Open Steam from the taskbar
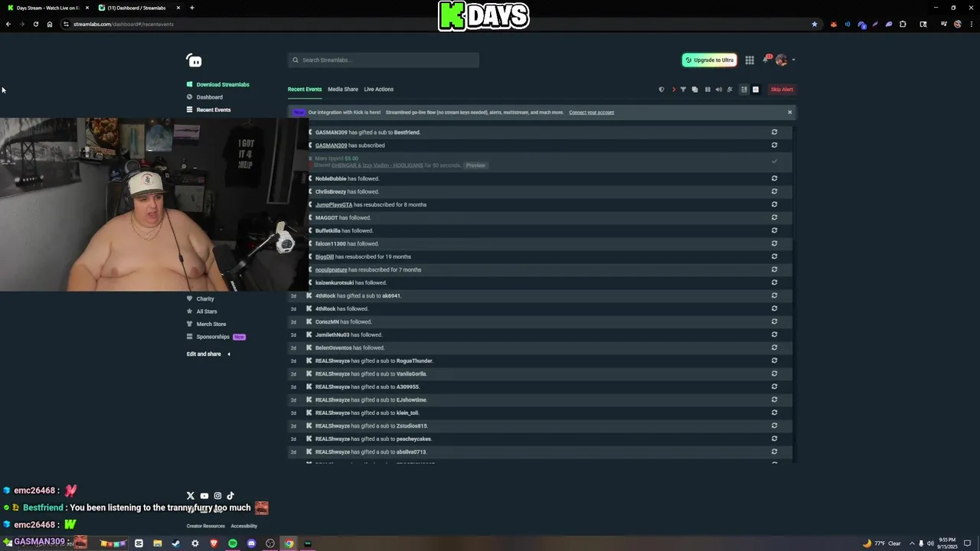Image resolution: width=980 pixels, height=551 pixels. [176, 543]
